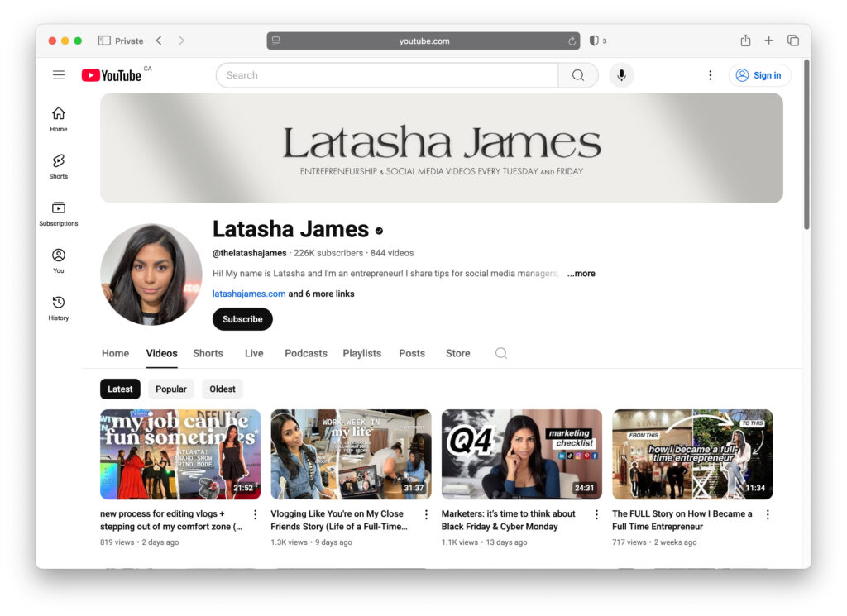Viewport: 847px width, 616px height.
Task: Go back in Safari
Action: coord(159,41)
